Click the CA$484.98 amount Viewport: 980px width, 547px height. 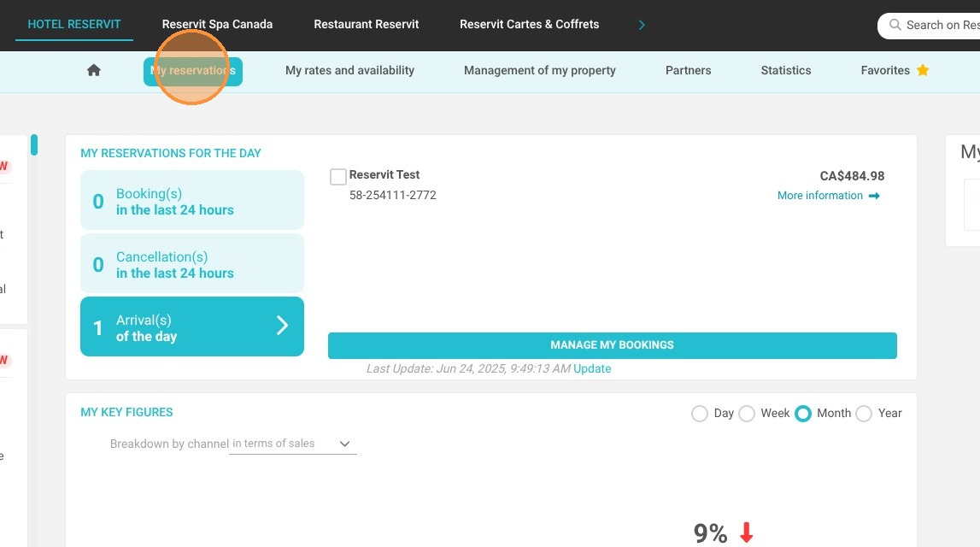click(852, 176)
